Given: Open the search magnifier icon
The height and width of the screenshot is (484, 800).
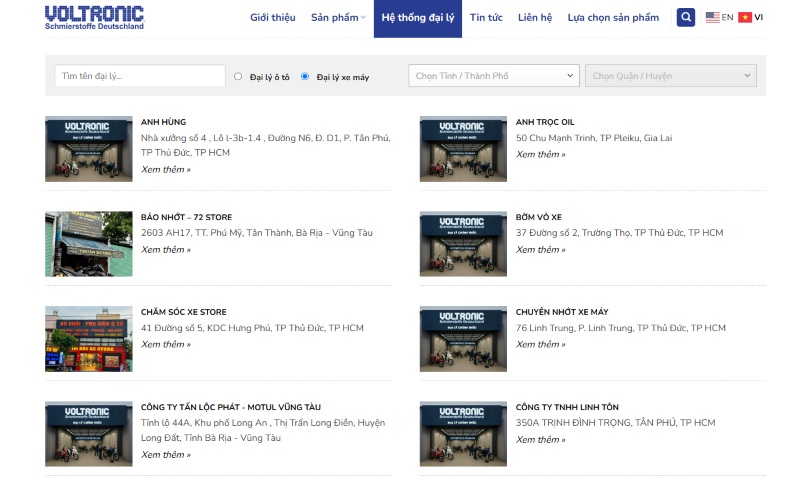Looking at the screenshot, I should (x=685, y=17).
